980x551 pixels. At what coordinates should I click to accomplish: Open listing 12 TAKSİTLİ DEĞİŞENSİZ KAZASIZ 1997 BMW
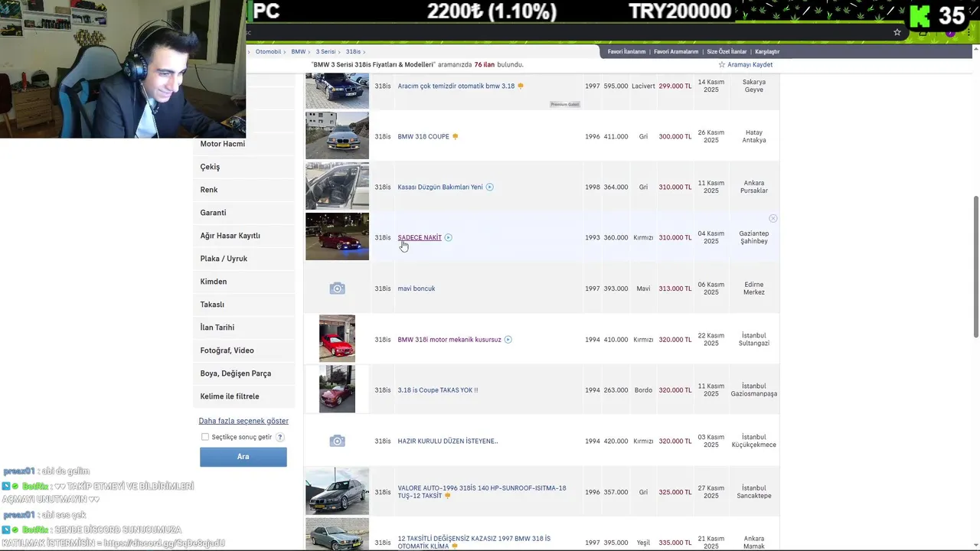pyautogui.click(x=474, y=542)
